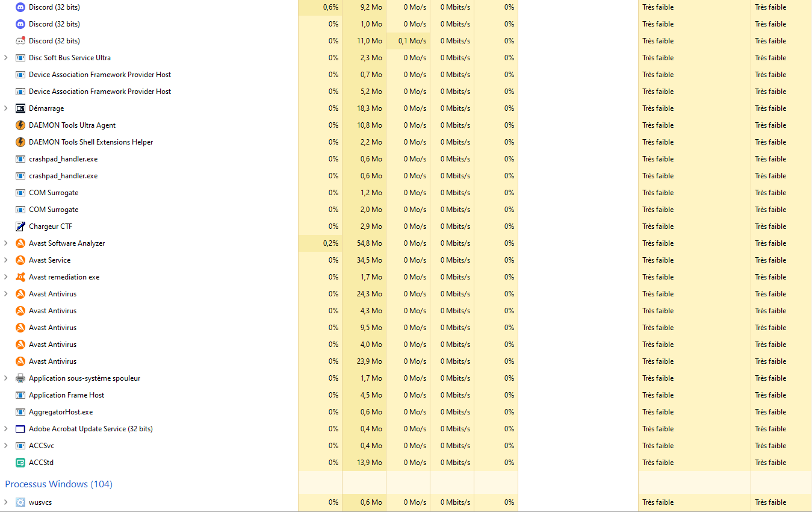Select the AggregatorHost.exe process name

(x=61, y=412)
